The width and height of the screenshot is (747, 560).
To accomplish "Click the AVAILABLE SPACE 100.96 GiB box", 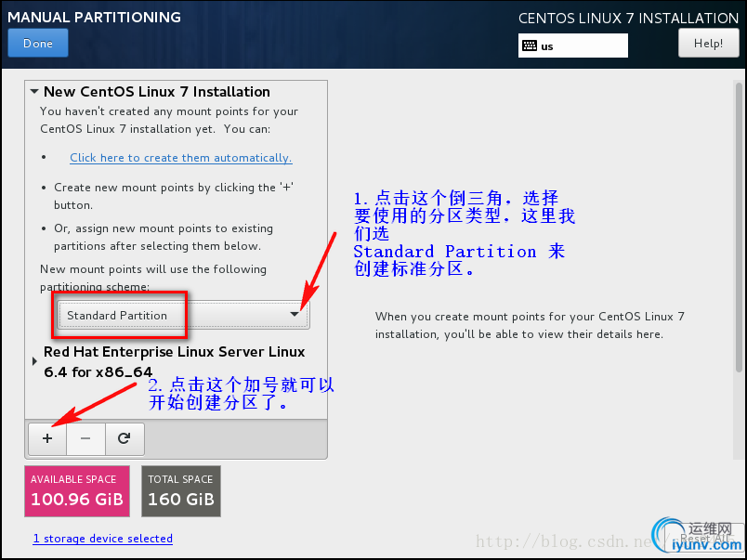I will tap(77, 491).
